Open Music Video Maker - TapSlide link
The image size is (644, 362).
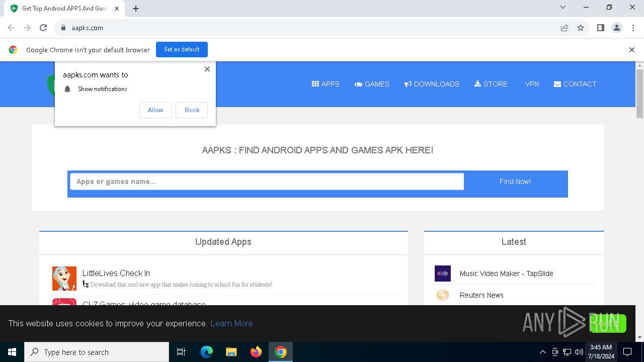[x=506, y=274]
